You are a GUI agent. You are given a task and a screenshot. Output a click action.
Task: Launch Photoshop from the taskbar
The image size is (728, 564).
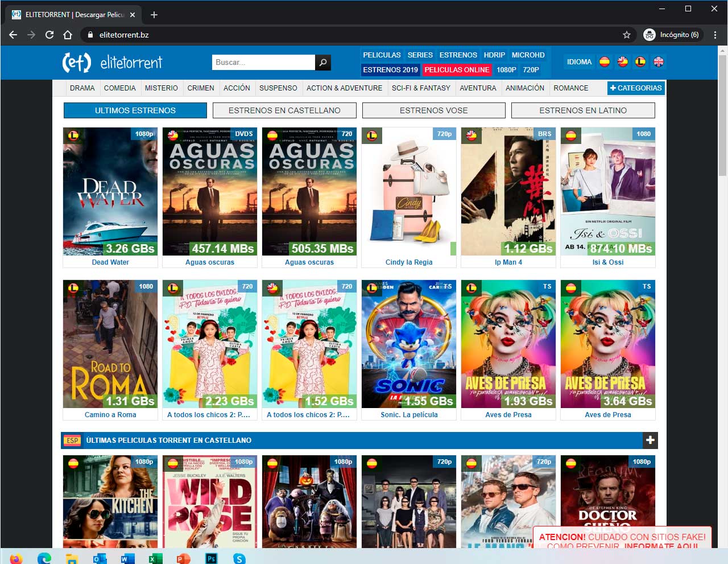click(x=211, y=558)
